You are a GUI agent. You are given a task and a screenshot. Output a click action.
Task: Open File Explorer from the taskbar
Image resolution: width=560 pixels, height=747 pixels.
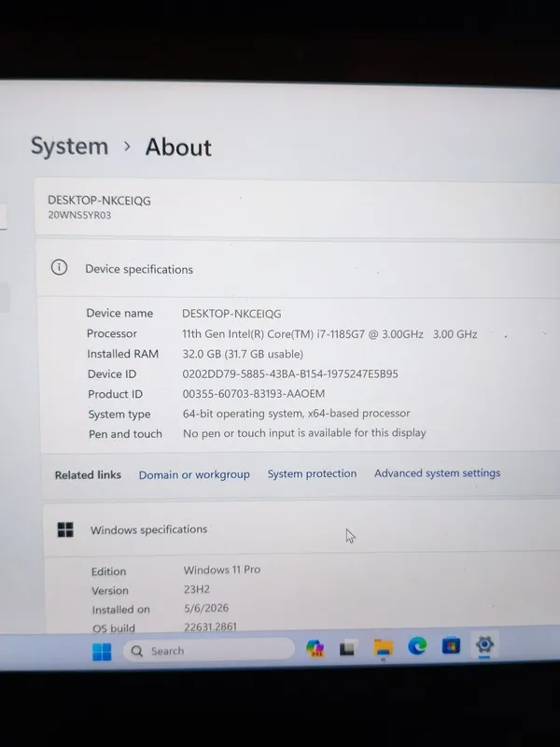[x=384, y=647]
